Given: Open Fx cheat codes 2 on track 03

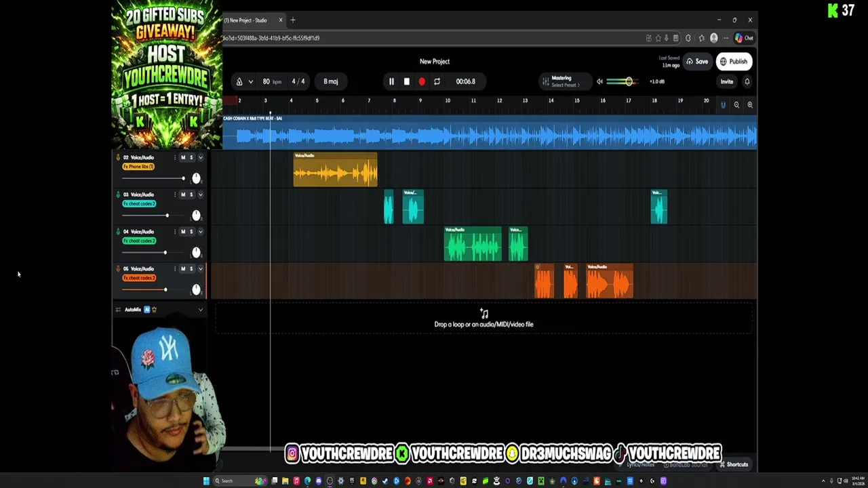Looking at the screenshot, I should click(x=139, y=204).
